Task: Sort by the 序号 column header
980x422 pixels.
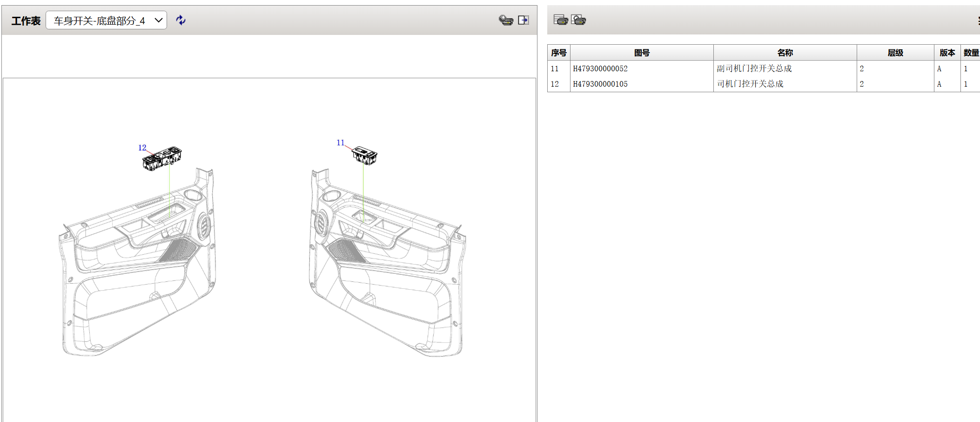Action: click(558, 53)
